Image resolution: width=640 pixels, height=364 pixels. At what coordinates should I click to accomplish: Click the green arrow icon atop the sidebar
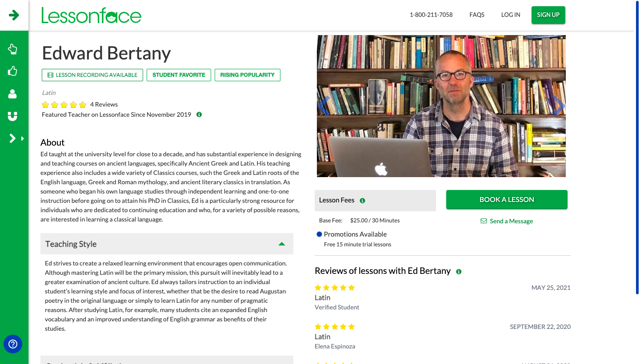tap(14, 15)
